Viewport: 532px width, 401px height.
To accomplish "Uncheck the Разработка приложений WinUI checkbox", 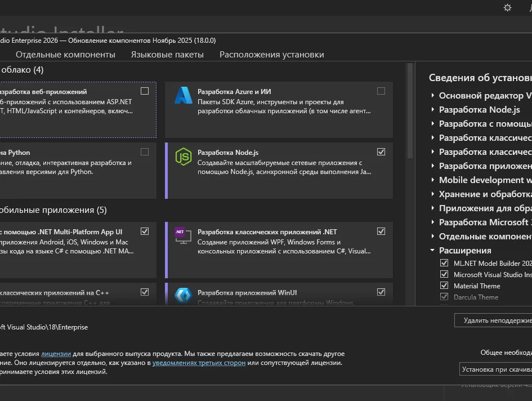I will click(x=381, y=292).
